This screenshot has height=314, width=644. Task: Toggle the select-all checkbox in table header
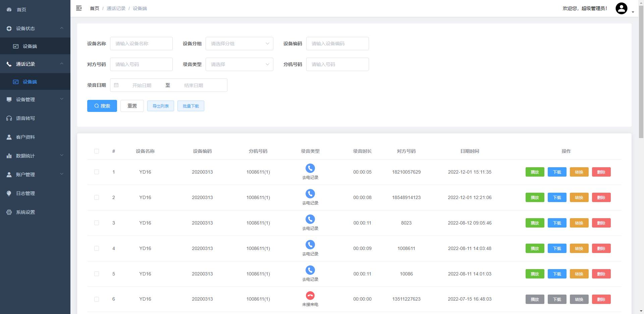coord(97,151)
